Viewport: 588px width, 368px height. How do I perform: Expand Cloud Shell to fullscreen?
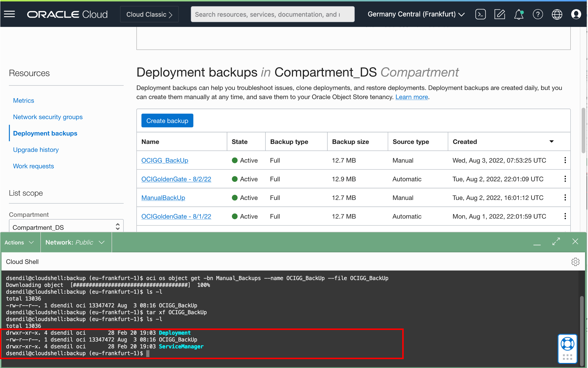coord(556,241)
